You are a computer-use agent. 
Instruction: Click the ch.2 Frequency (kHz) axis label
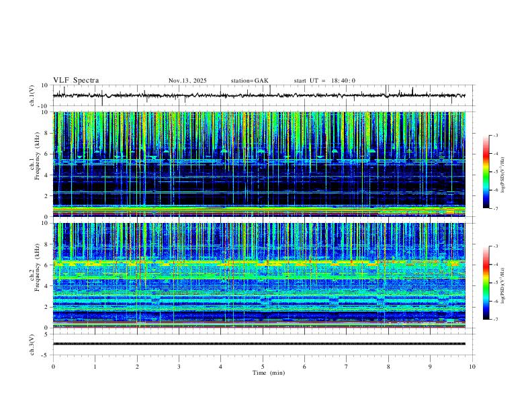(34, 267)
